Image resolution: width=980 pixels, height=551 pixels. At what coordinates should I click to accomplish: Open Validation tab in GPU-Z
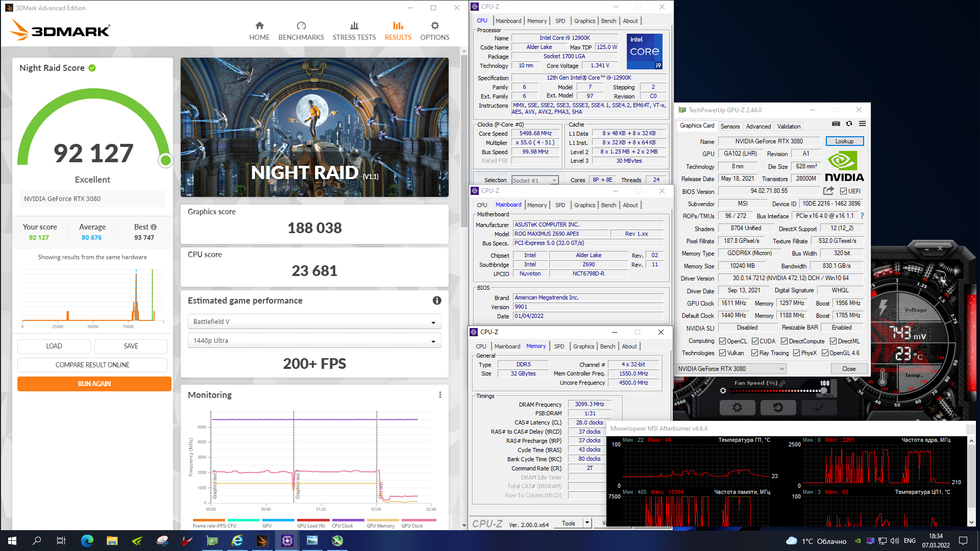pos(789,127)
